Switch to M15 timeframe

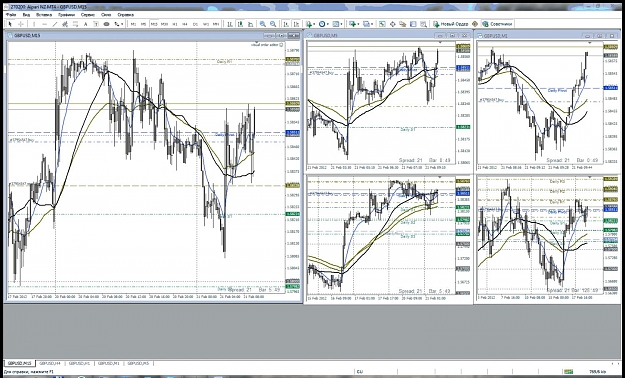[x=154, y=24]
